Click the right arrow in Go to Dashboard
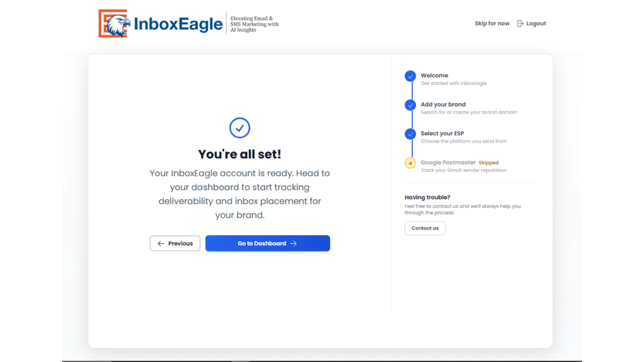 293,243
